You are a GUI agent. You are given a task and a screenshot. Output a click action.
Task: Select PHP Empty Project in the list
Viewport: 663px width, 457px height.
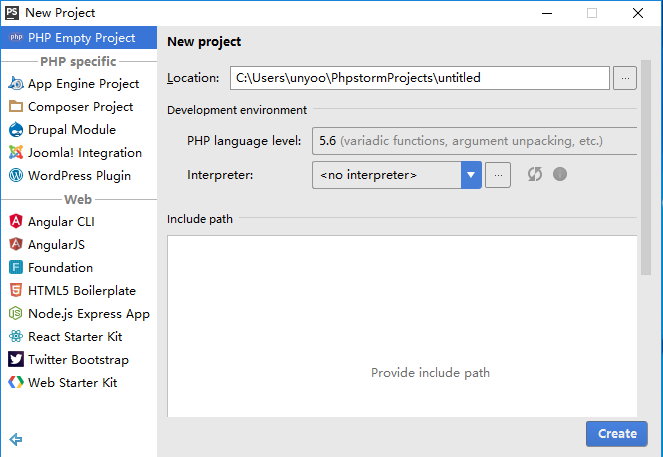[x=79, y=38]
